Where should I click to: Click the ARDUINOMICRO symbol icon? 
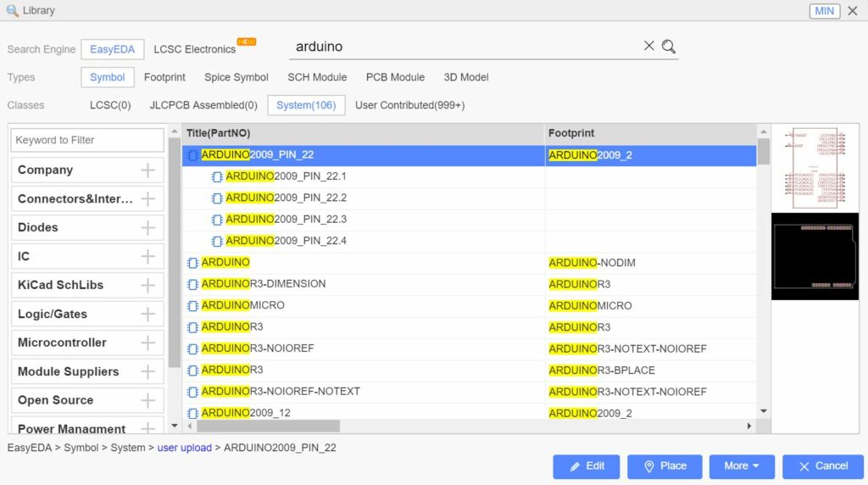click(x=192, y=306)
